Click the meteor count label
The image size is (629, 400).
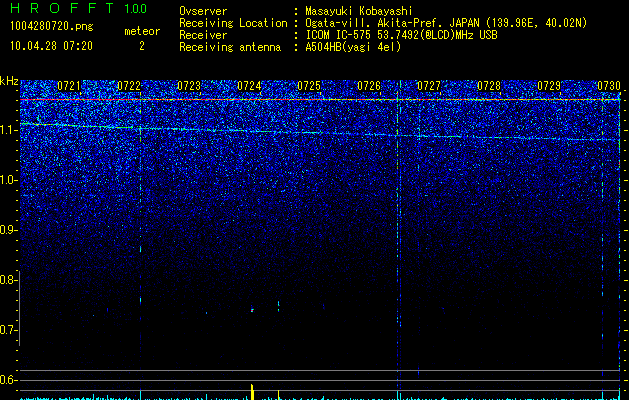(x=142, y=31)
